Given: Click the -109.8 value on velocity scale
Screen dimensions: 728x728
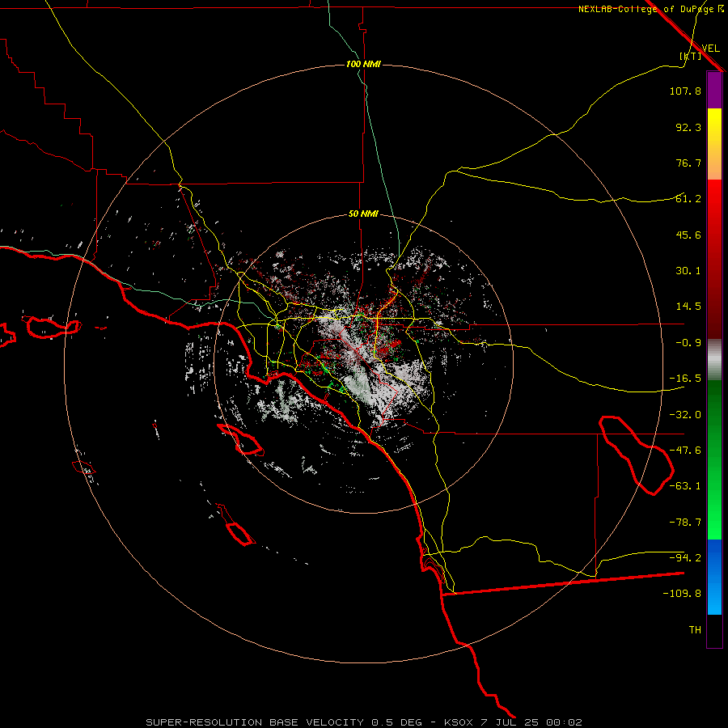Looking at the screenshot, I should pyautogui.click(x=682, y=594).
